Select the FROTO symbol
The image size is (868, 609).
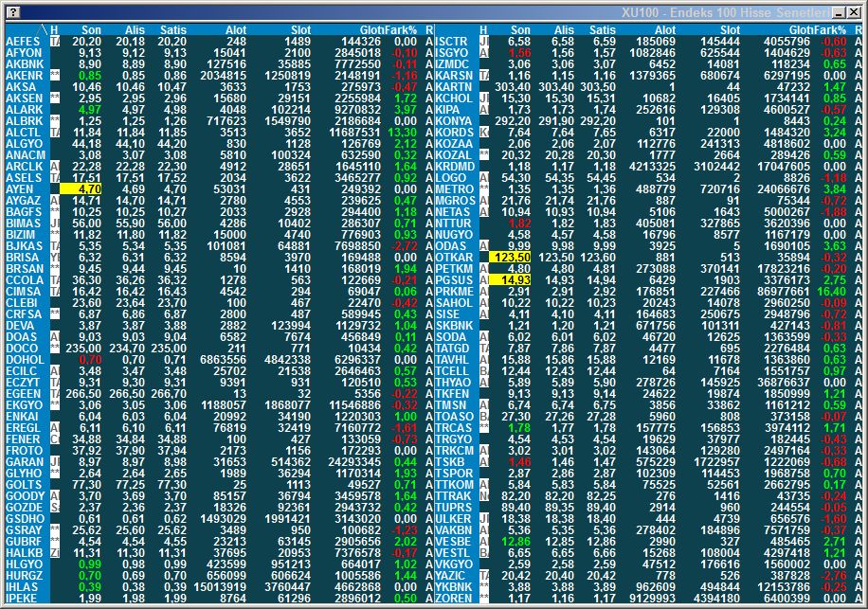tap(24, 451)
